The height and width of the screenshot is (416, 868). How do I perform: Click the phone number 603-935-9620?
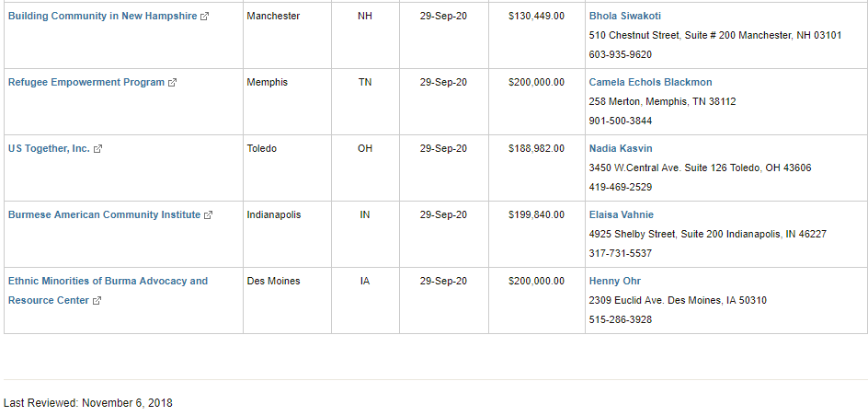pos(621,55)
